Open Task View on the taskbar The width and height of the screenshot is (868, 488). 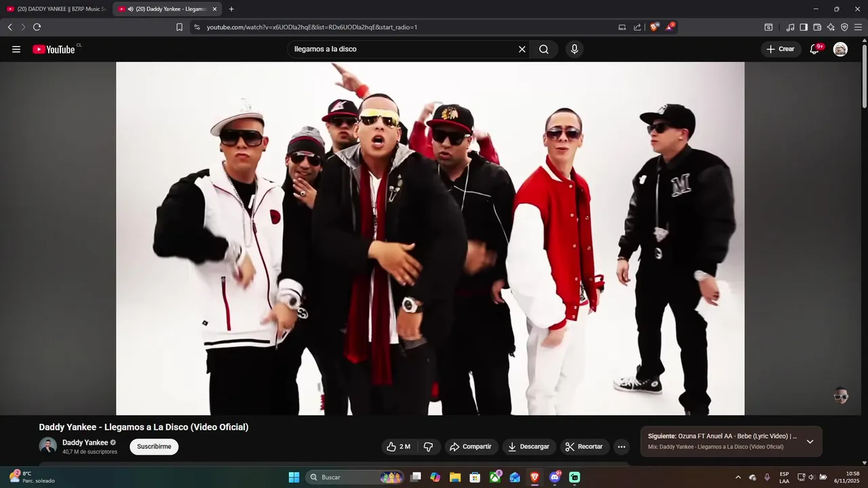tap(416, 477)
